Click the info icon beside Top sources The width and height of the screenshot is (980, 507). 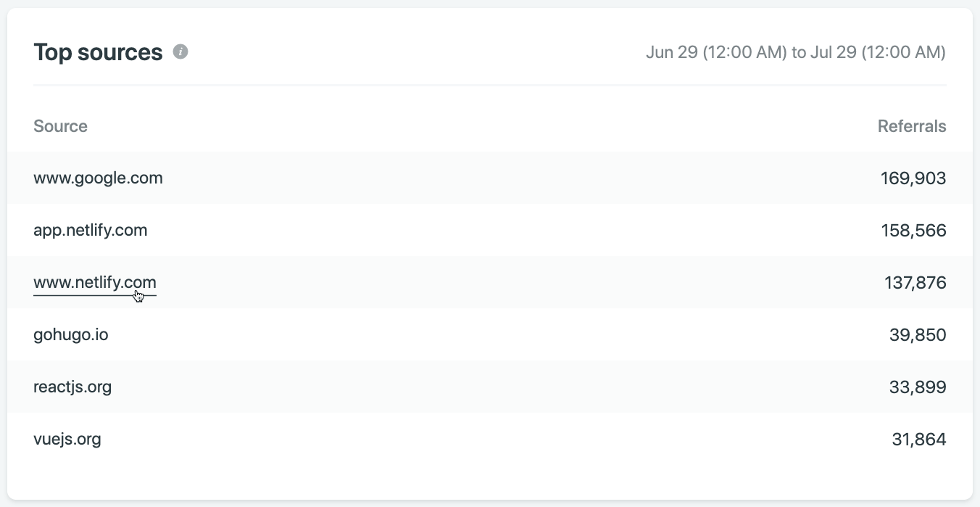click(180, 52)
